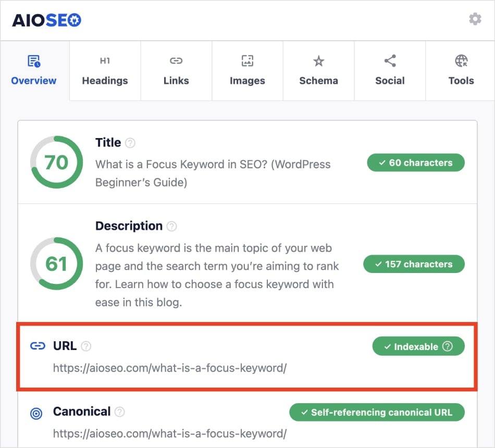Open the Headings tab
Screen dimensions: 495x448
(105, 71)
